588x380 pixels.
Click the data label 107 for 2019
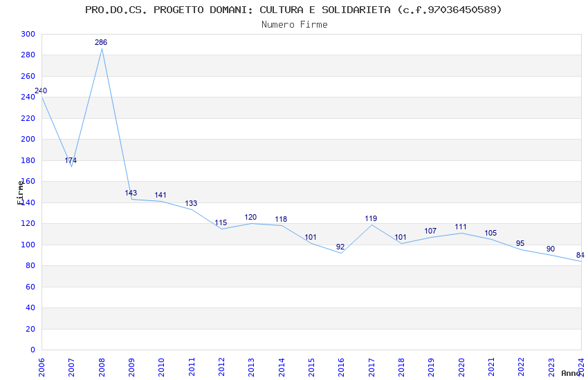click(430, 231)
